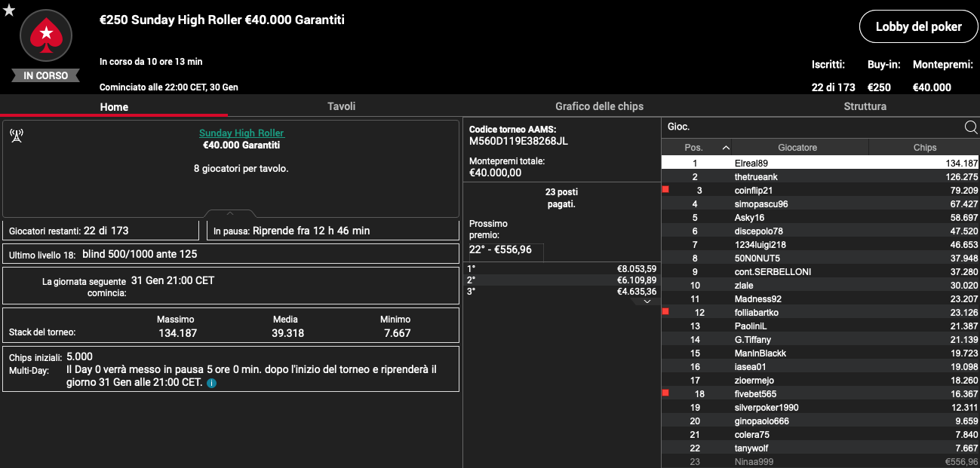Select player row thetrueank

point(820,176)
